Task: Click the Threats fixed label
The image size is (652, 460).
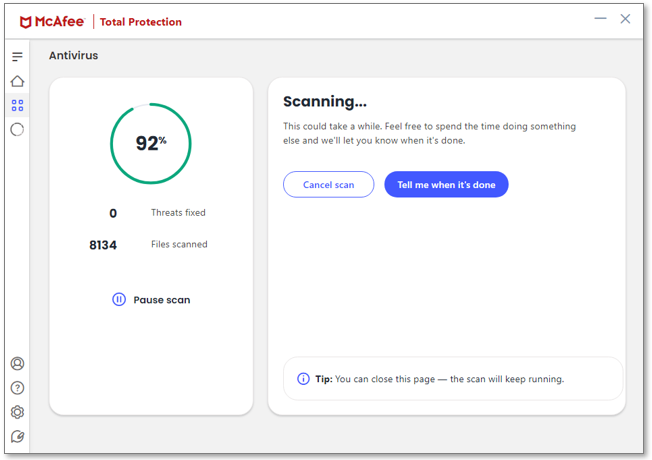Action: tap(178, 213)
